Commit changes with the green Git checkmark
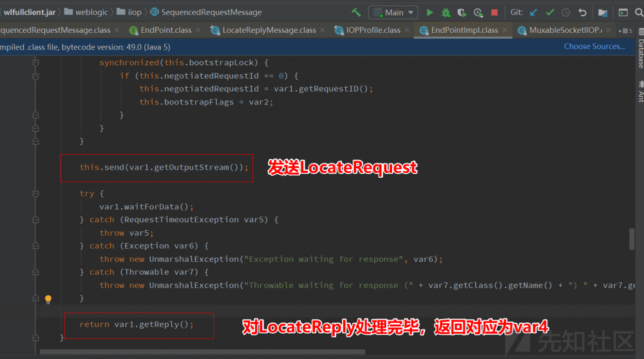 click(x=550, y=12)
